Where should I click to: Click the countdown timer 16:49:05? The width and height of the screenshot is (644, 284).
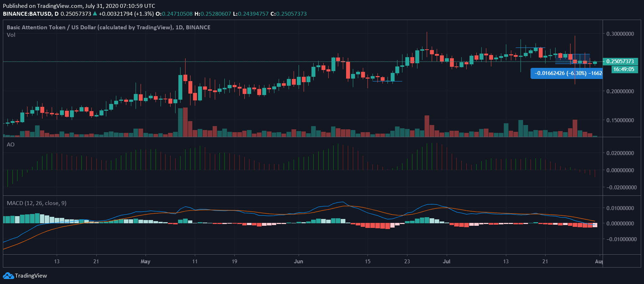point(624,69)
